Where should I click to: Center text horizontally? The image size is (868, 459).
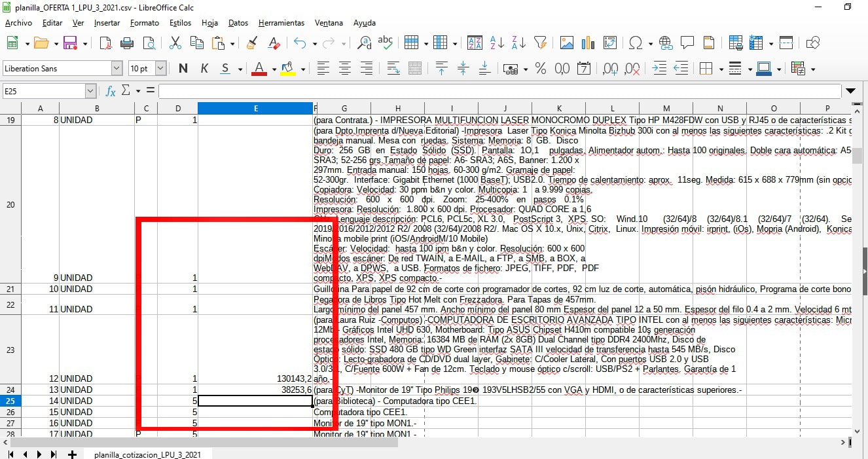[x=344, y=68]
